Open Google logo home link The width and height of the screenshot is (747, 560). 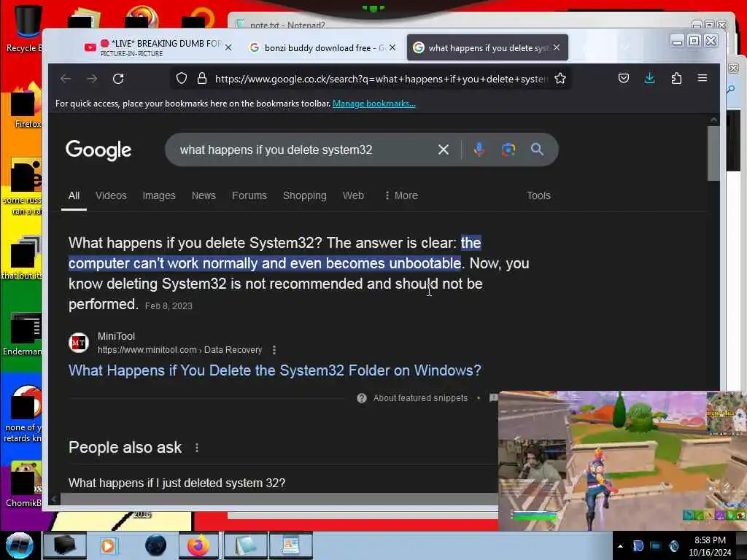click(98, 150)
